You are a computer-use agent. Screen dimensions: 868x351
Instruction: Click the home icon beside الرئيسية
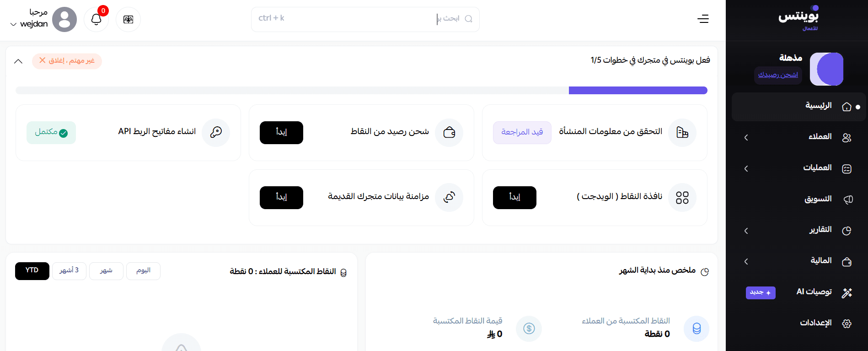point(847,107)
